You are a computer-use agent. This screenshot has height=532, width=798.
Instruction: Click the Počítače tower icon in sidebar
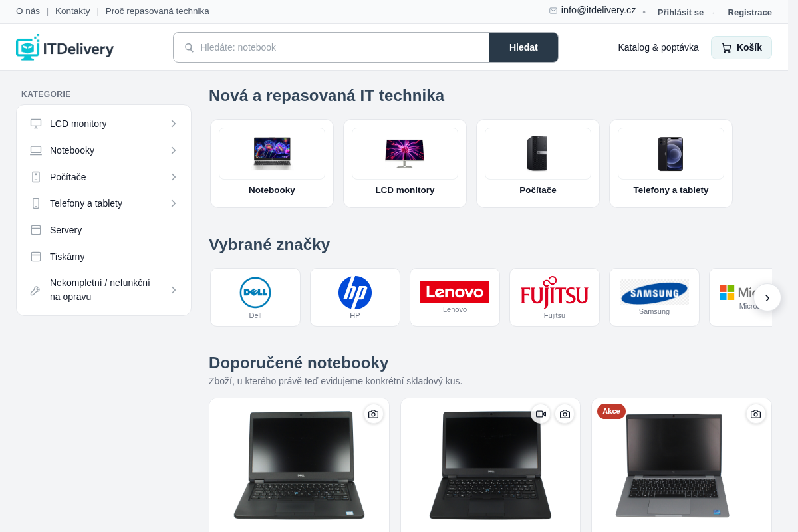36,177
